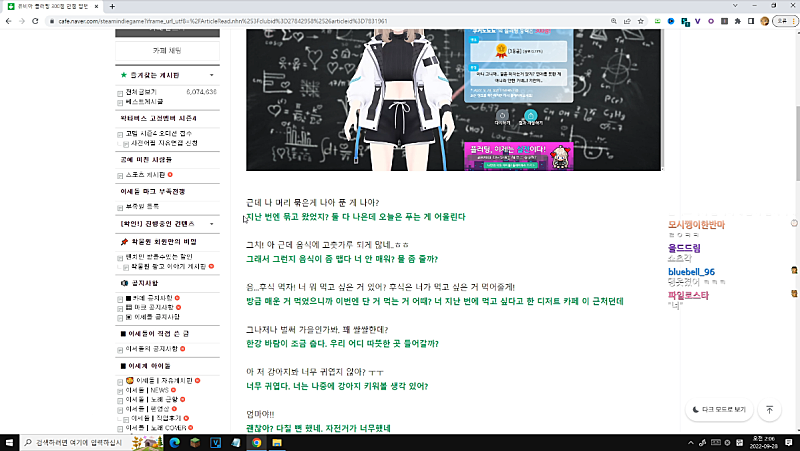The height and width of the screenshot is (451, 800).
Task: Collapse the 즐겨찾는 게시판 section arrow
Action: [211, 75]
